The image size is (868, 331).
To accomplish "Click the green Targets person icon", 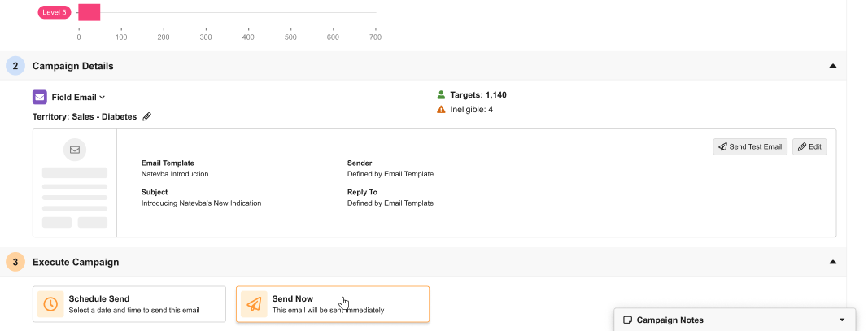I will coord(441,95).
